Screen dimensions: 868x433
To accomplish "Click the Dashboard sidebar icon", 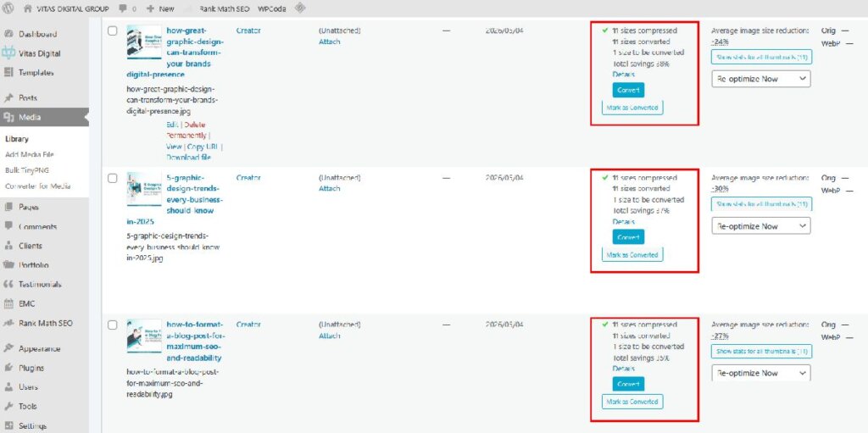I will click(8, 35).
